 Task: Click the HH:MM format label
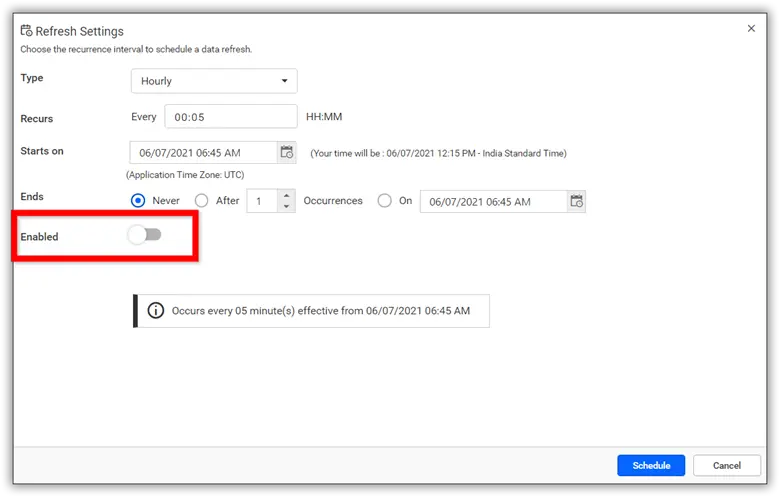[324, 116]
